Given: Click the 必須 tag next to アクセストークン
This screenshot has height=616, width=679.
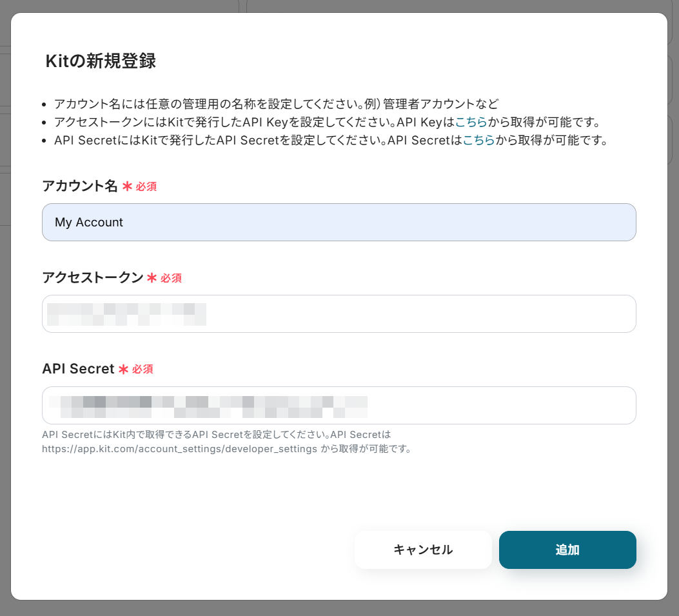Looking at the screenshot, I should (x=171, y=279).
